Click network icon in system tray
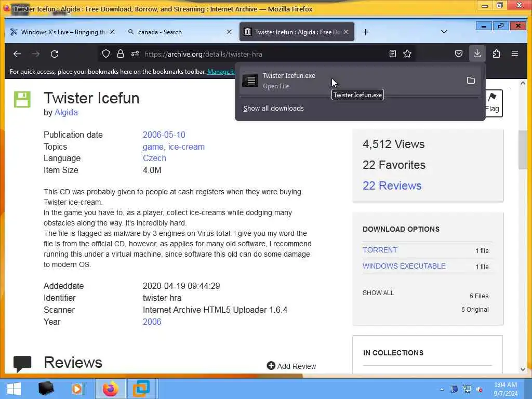The image size is (532, 399). pyautogui.click(x=467, y=389)
